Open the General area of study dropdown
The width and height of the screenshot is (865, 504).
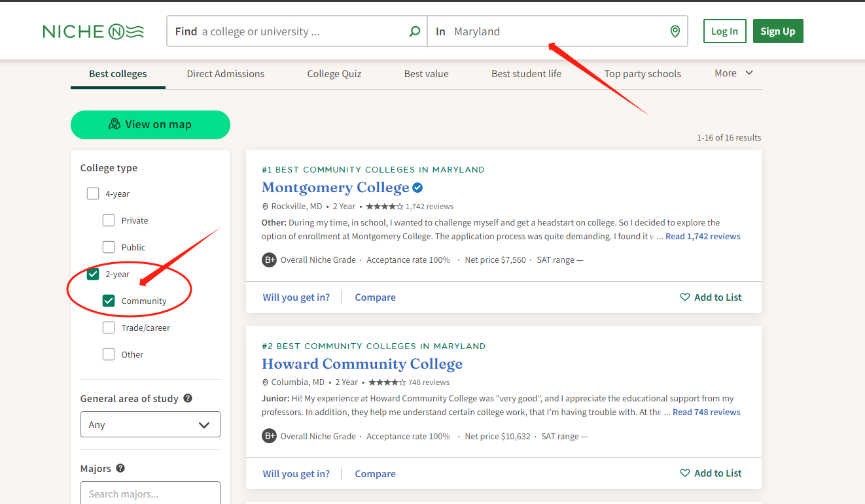[x=150, y=425]
